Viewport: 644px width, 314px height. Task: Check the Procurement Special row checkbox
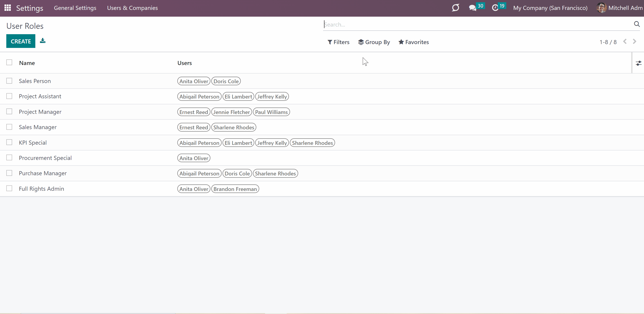[x=9, y=157]
